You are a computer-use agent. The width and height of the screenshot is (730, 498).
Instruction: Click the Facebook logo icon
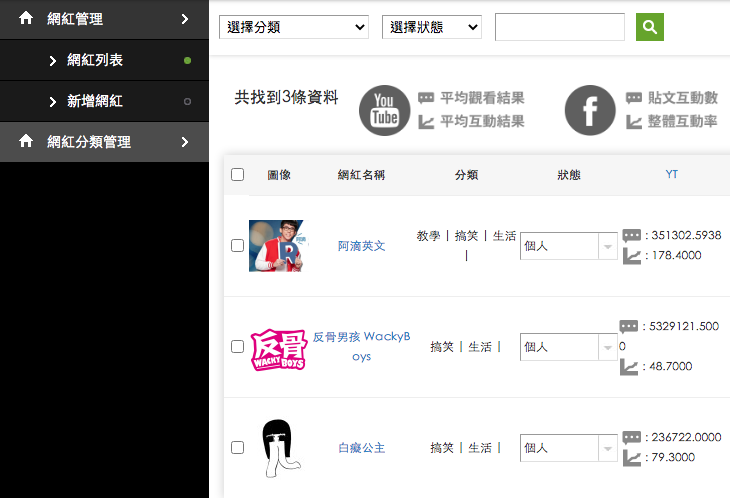point(590,110)
